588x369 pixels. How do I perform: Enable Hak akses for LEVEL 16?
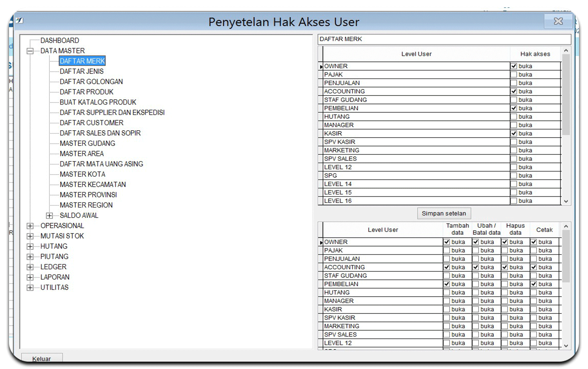point(514,201)
